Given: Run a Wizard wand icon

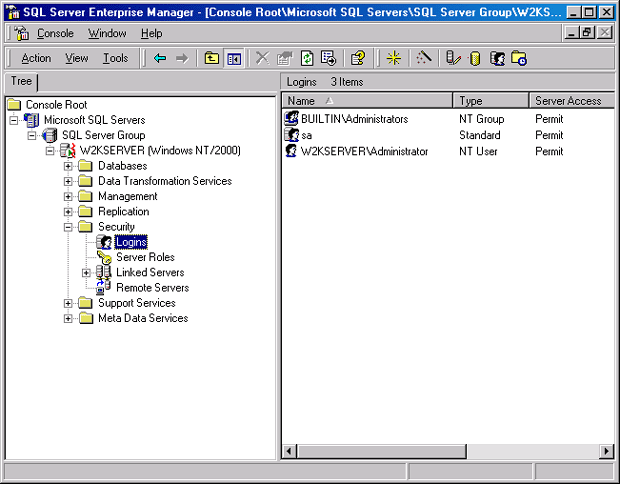Looking at the screenshot, I should click(x=423, y=59).
